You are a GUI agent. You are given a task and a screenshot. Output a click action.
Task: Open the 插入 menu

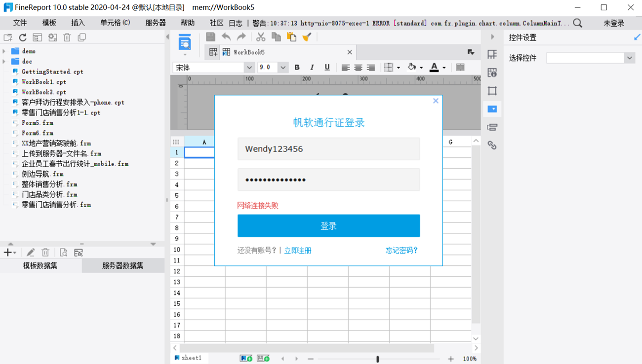click(x=78, y=23)
